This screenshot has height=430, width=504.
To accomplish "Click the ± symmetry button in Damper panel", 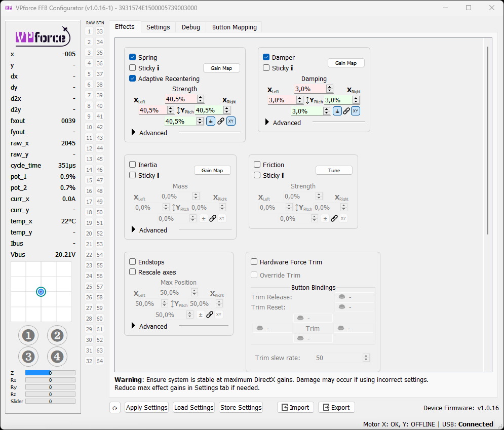I will click(x=337, y=111).
